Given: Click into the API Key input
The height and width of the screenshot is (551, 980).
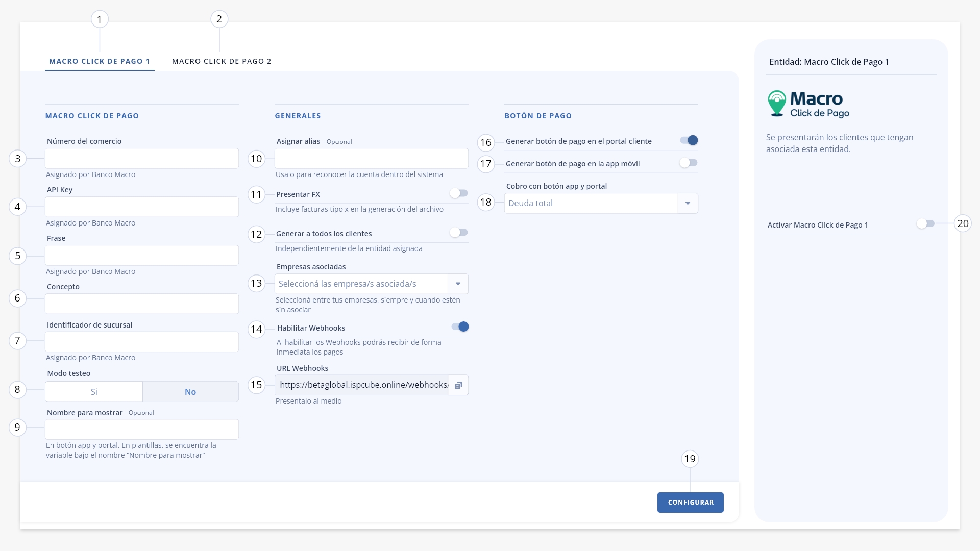Looking at the screenshot, I should click(142, 207).
